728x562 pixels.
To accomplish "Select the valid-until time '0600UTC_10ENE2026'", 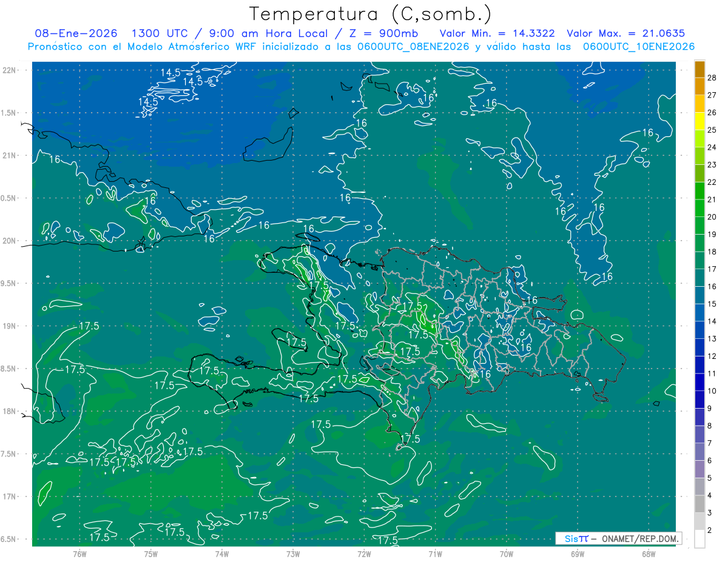I will click(639, 47).
